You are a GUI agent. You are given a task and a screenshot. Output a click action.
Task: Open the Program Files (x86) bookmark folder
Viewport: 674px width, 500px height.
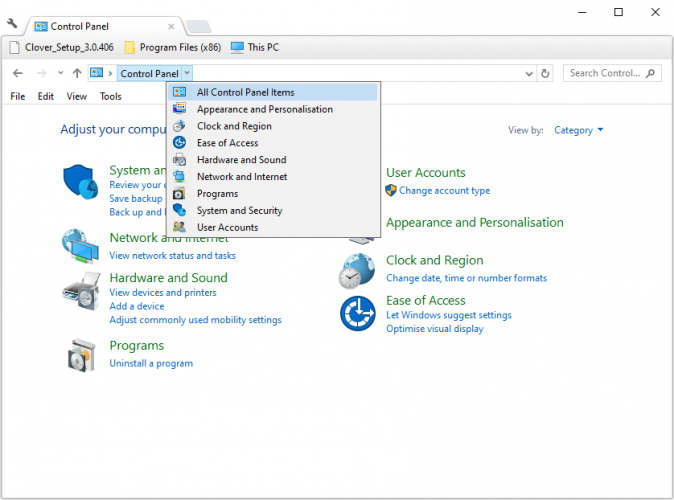click(x=173, y=47)
